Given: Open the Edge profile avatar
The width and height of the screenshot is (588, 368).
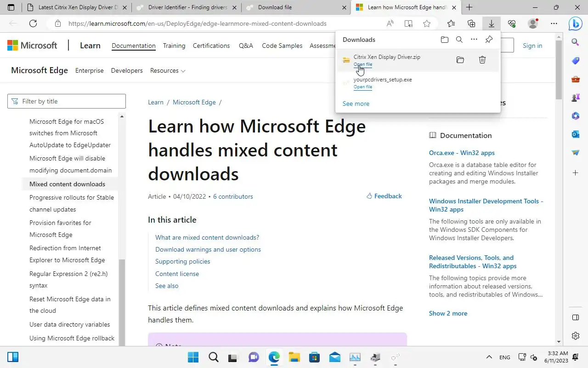Looking at the screenshot, I should click(533, 23).
